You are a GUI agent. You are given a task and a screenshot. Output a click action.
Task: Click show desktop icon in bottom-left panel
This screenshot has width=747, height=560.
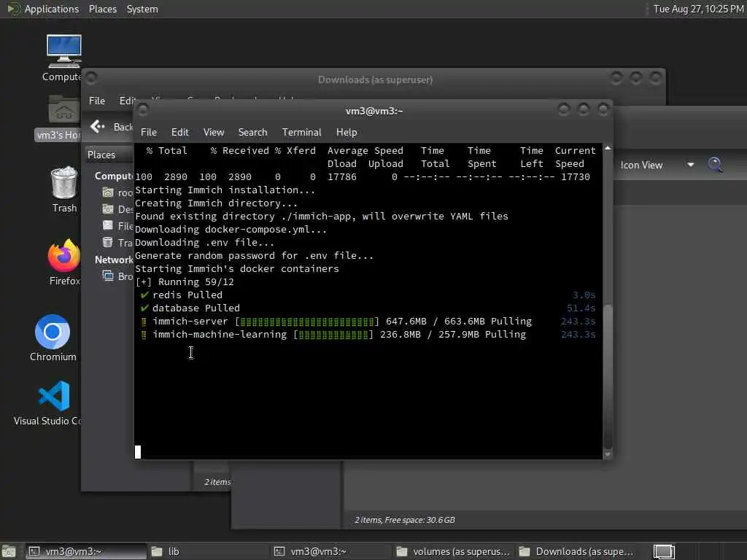click(9, 551)
